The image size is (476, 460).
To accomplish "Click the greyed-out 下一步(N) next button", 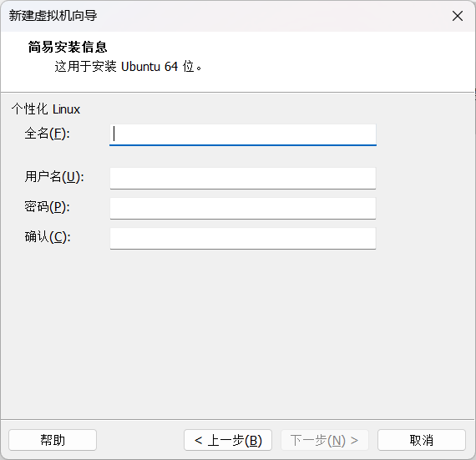I will [x=325, y=440].
